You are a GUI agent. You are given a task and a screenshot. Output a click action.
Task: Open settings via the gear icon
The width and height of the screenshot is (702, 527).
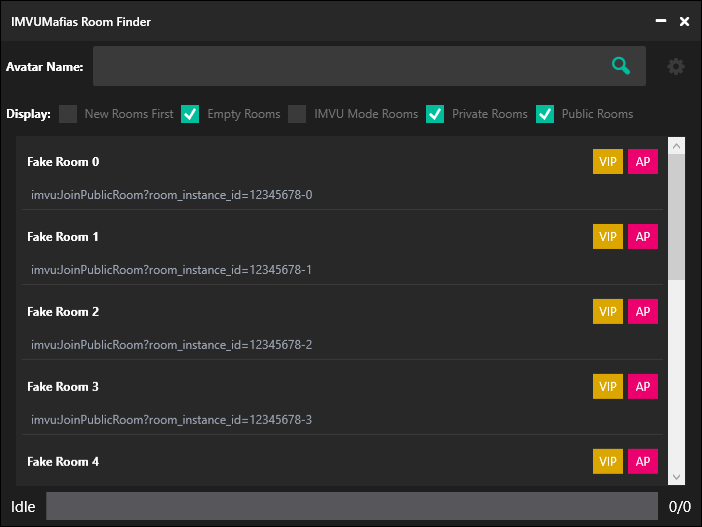[x=676, y=67]
